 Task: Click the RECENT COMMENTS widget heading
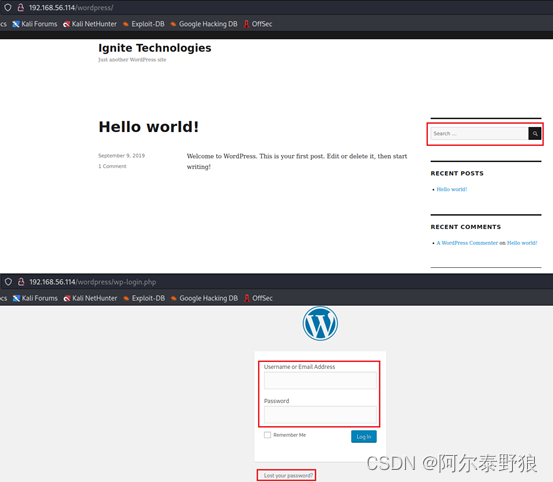tap(466, 227)
